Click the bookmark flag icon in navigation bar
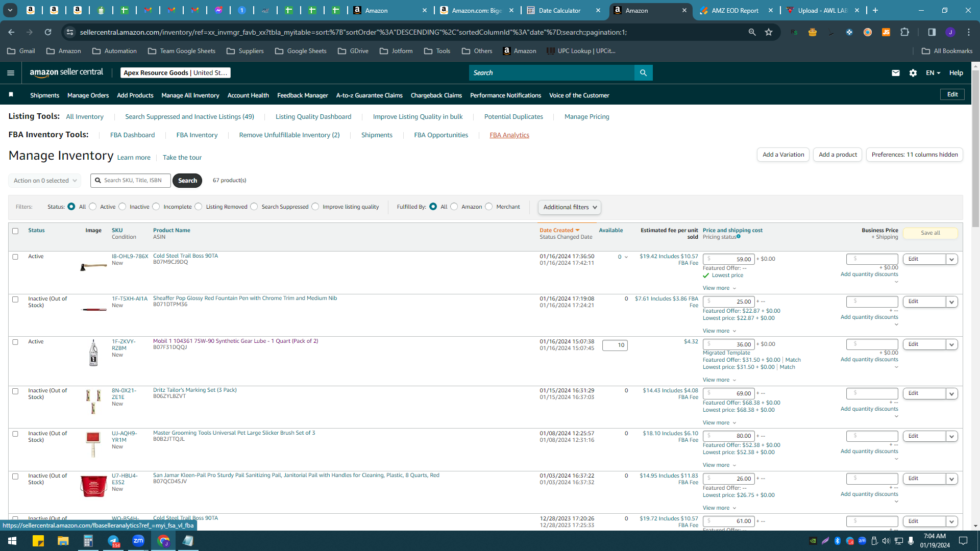The width and height of the screenshot is (980, 551). [x=11, y=95]
